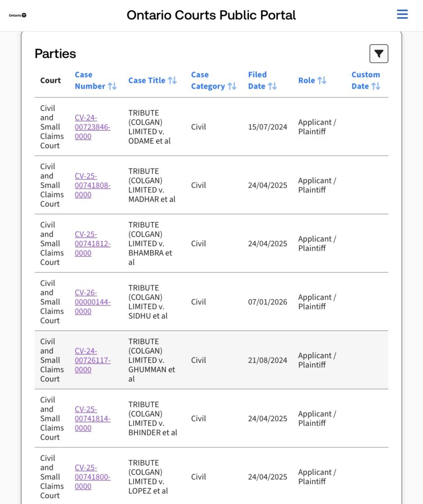Select title TRIBUTE v. LOPEZ et al
The width and height of the screenshot is (423, 504).
[x=148, y=477]
